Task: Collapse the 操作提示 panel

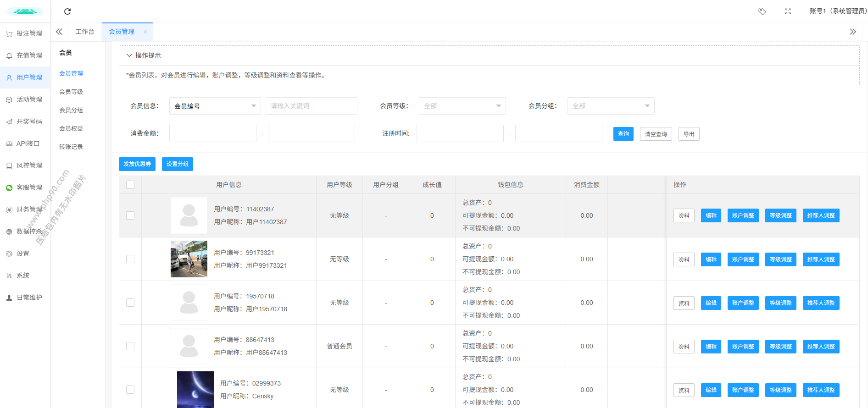Action: pyautogui.click(x=129, y=55)
